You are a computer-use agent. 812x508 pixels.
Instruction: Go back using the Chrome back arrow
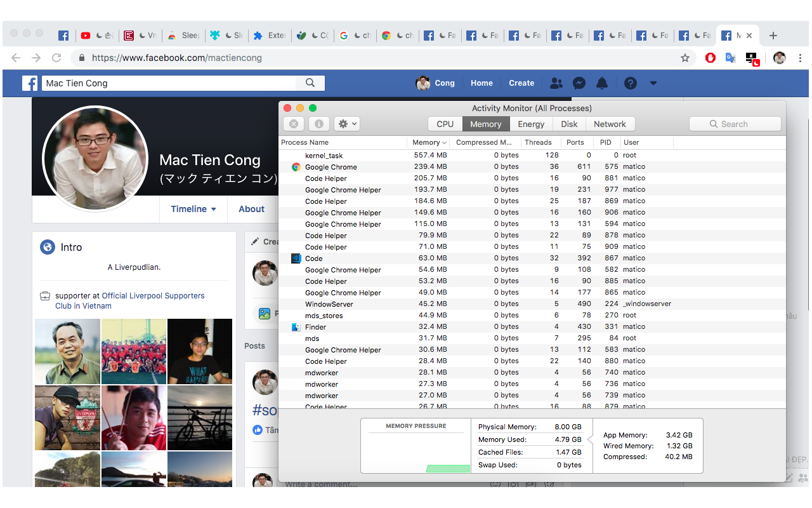(x=16, y=58)
